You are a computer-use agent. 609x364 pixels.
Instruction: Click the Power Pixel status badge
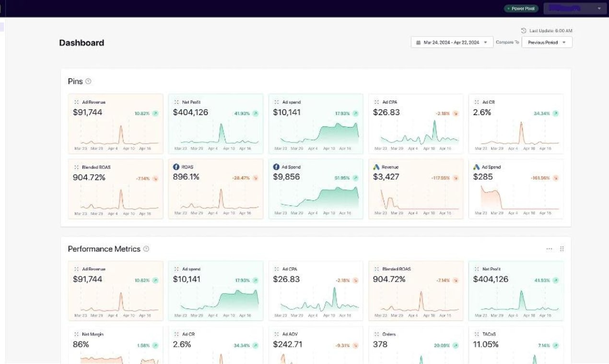pos(521,8)
